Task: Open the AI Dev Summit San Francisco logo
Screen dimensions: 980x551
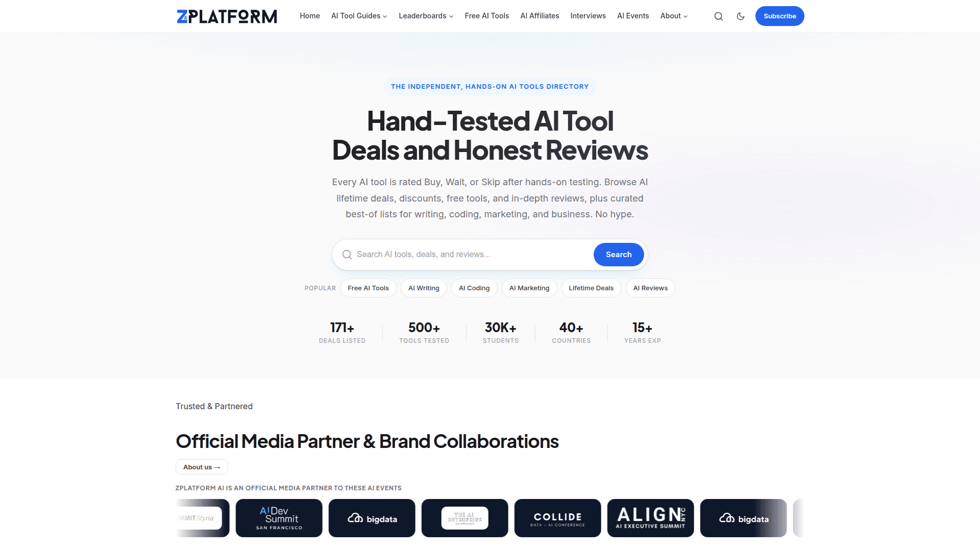Action: coord(279,518)
